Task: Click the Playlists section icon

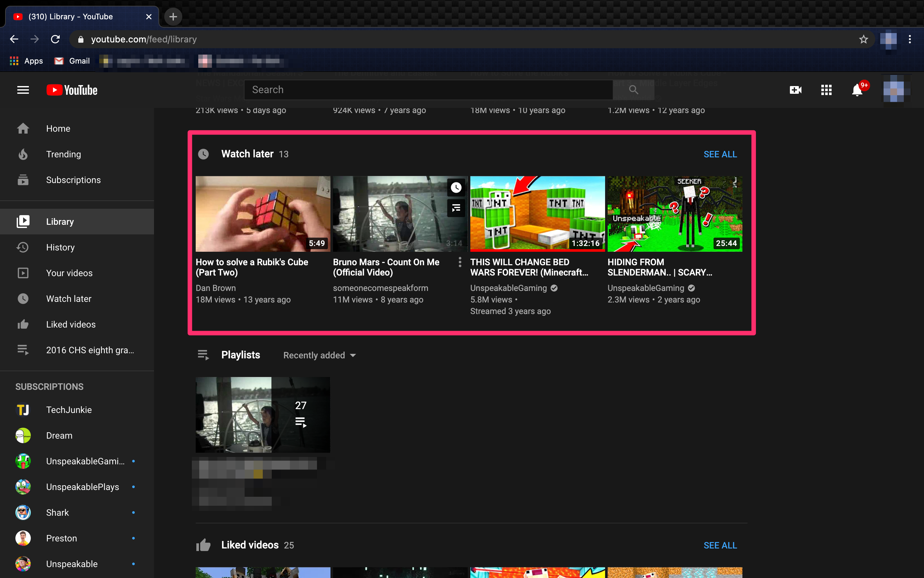Action: pyautogui.click(x=203, y=355)
